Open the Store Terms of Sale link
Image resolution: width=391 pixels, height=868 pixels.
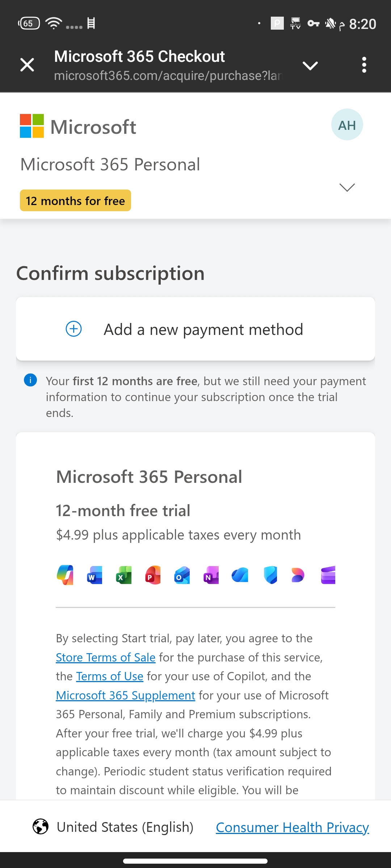click(105, 657)
